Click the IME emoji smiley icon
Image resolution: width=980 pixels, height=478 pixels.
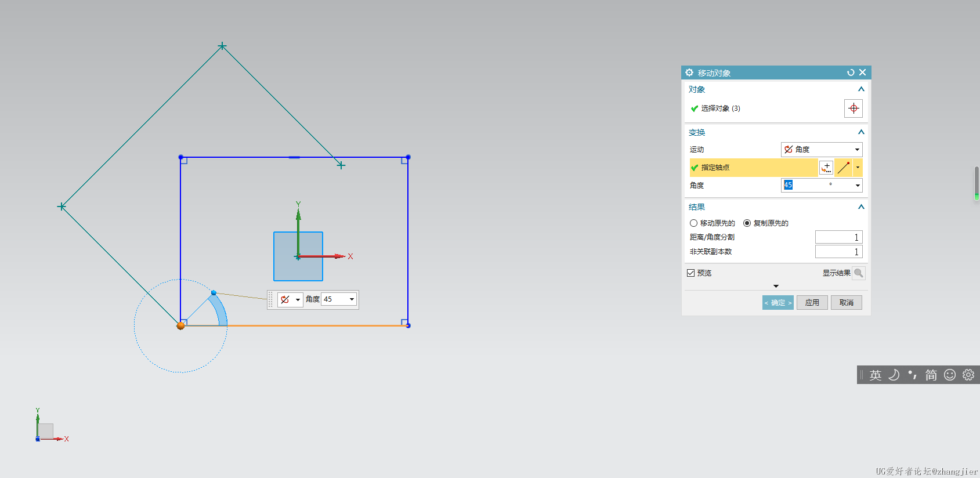pyautogui.click(x=950, y=375)
